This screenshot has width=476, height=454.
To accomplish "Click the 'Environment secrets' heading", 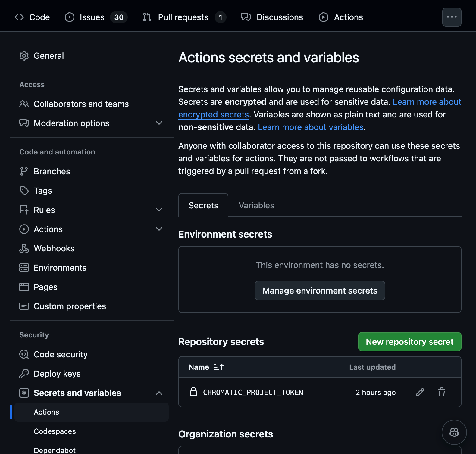I will pyautogui.click(x=225, y=234).
